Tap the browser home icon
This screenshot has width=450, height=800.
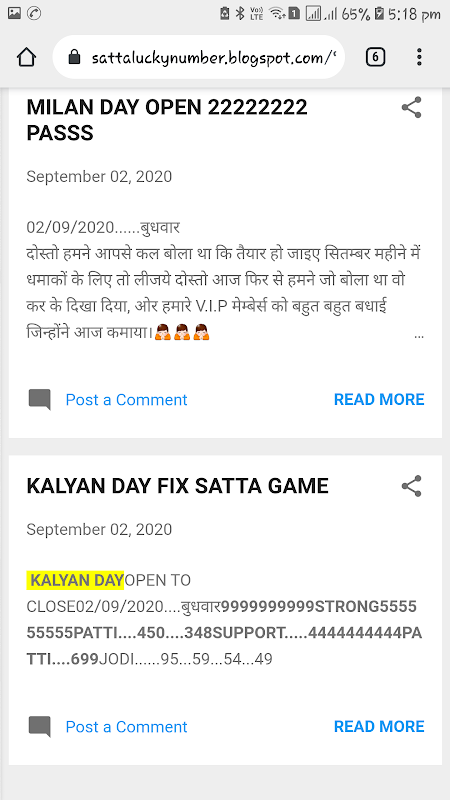click(26, 57)
